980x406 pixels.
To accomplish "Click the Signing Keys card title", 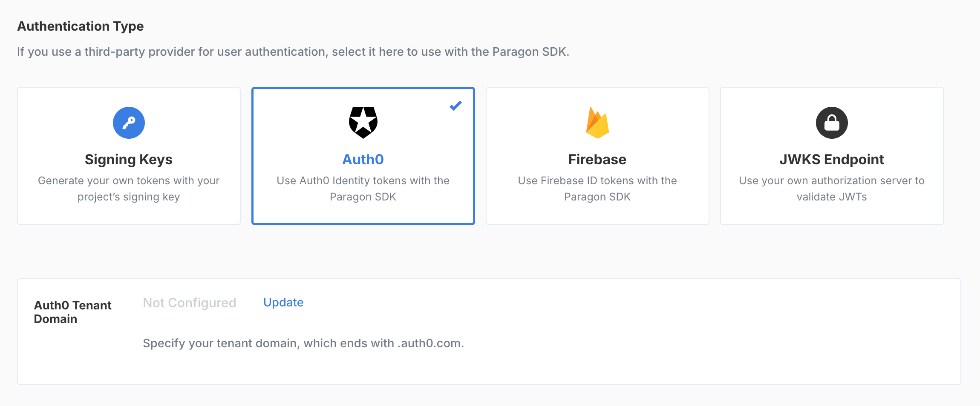I will pos(129,160).
